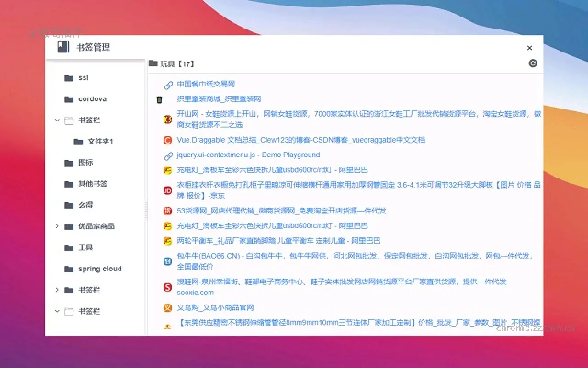Image resolution: width=588 pixels, height=368 pixels.
Task: Collapse the expanded 书签栏 folder at top
Action: [x=57, y=120]
